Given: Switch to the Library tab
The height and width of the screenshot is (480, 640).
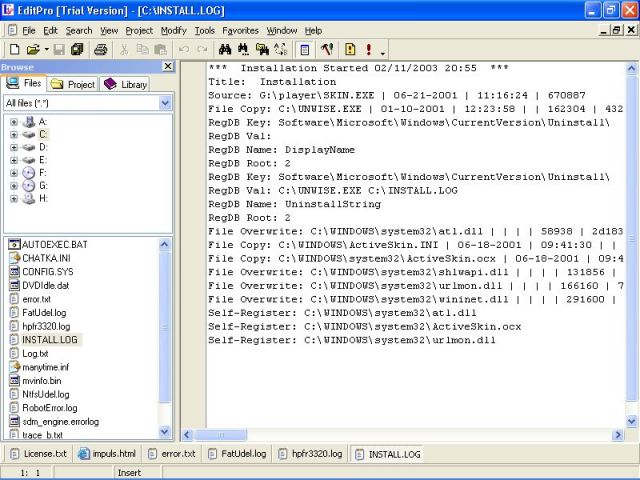Looking at the screenshot, I should [125, 84].
